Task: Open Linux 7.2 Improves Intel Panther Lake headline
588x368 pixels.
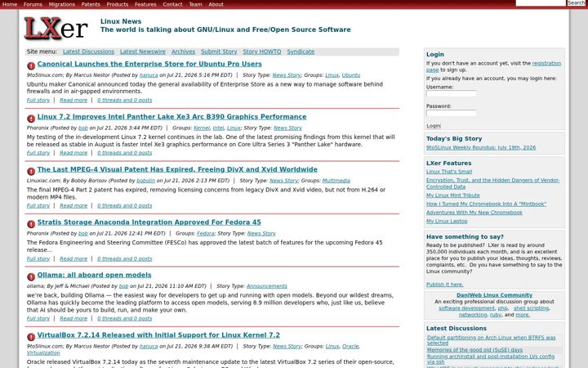Action: click(x=171, y=117)
